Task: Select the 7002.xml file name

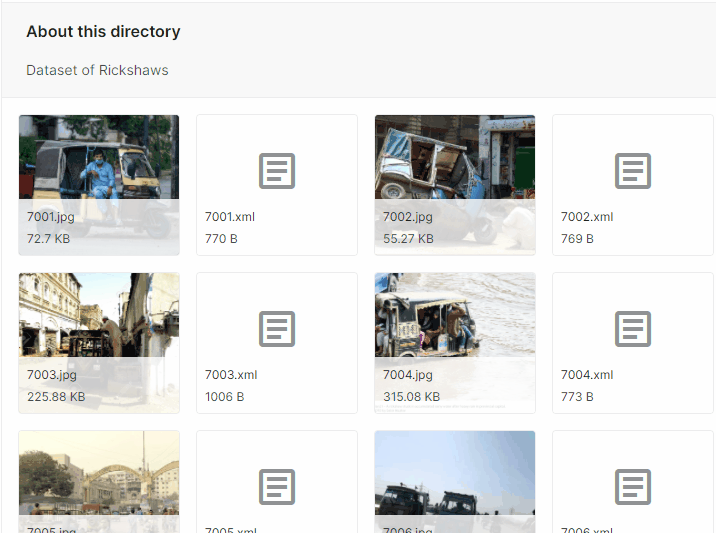Action: [587, 217]
